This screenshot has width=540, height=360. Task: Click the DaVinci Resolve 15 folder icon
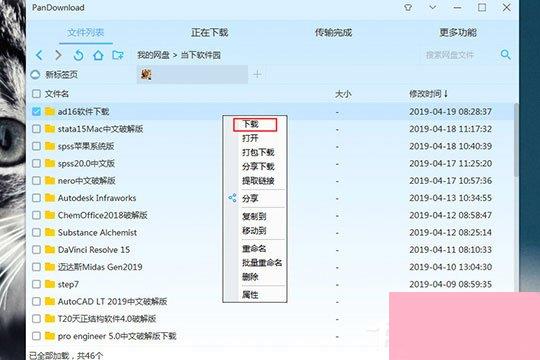click(x=50, y=249)
